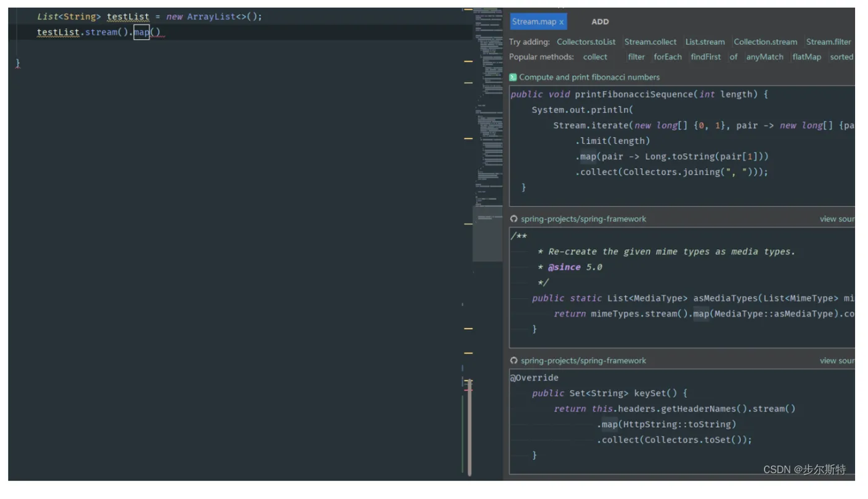The image size is (868, 499).
Task: Choose the popular method 'of'
Action: (x=733, y=57)
